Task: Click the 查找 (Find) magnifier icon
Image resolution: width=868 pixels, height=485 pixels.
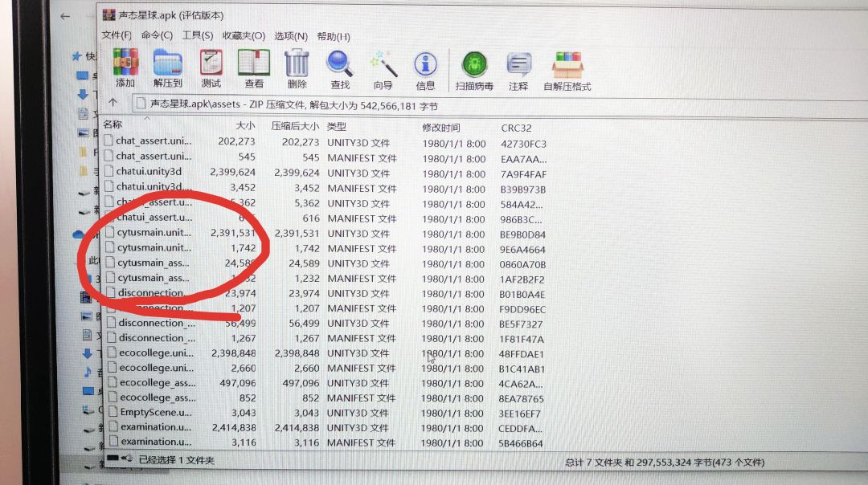Action: (340, 63)
